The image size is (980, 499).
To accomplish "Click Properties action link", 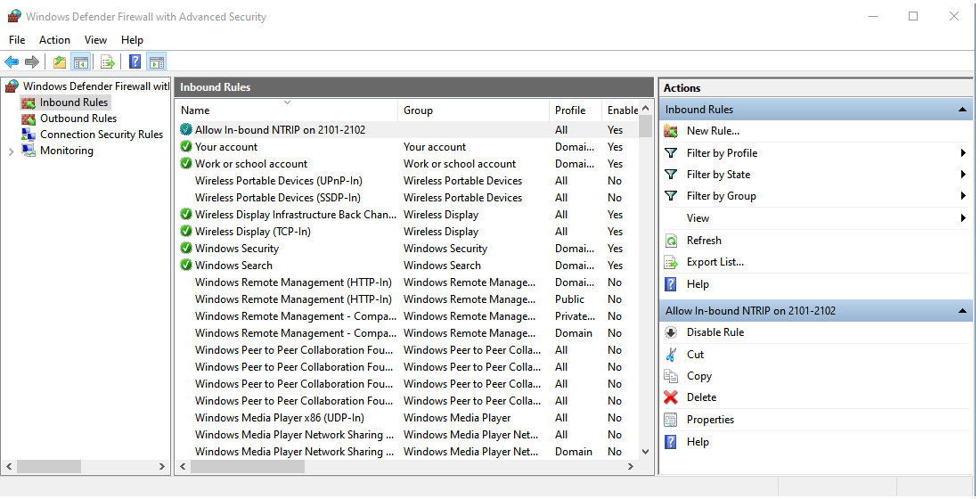I will tap(710, 420).
